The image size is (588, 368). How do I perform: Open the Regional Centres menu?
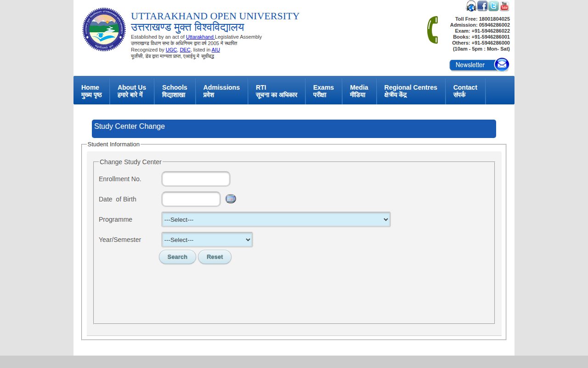(411, 91)
